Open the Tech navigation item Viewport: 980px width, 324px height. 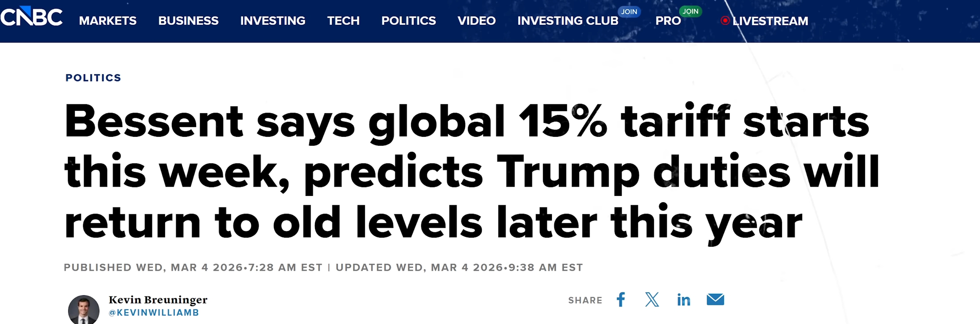(343, 21)
